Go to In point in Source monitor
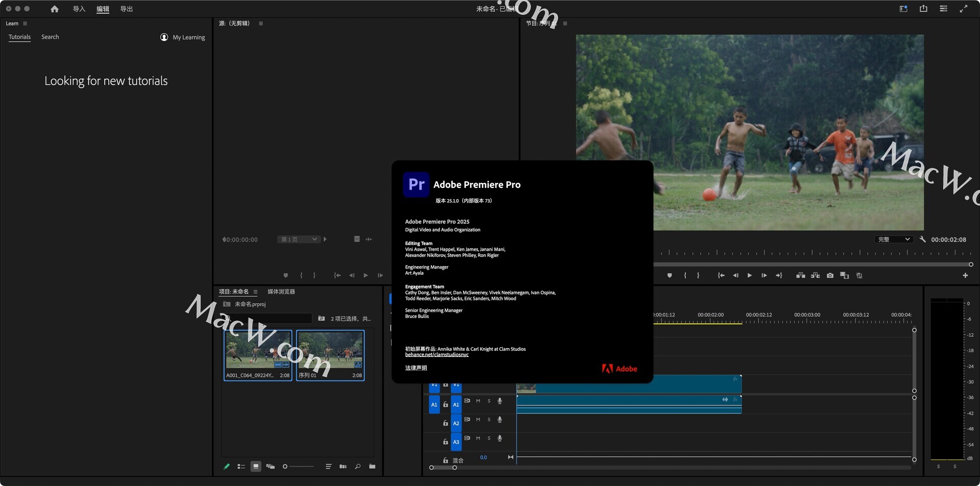Image resolution: width=980 pixels, height=486 pixels. tap(337, 275)
